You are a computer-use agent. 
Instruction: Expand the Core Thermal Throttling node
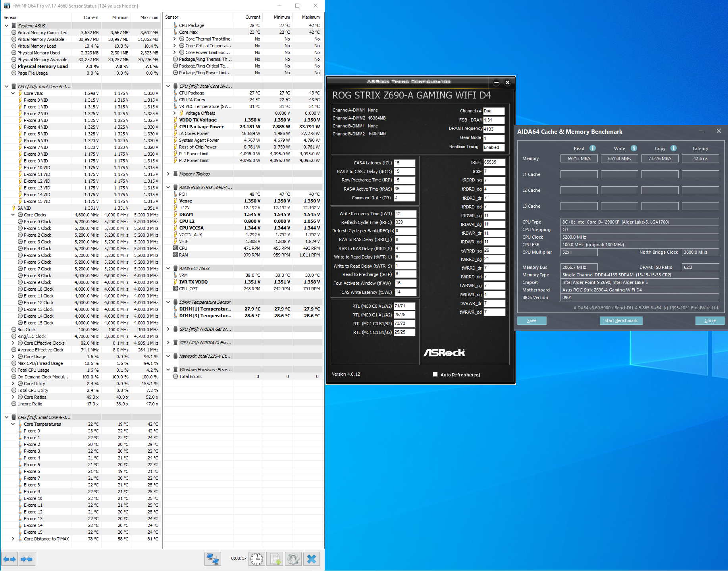point(174,39)
